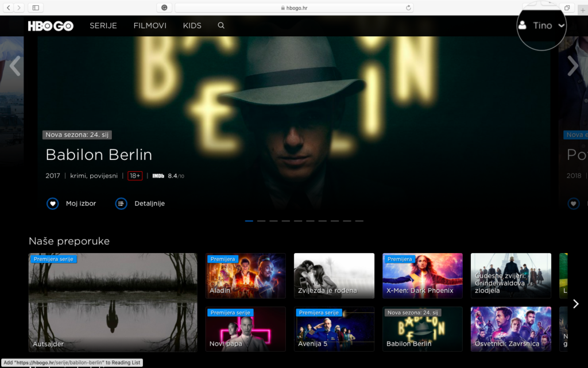Click Safari sidebar toggle icon
Screen dimensions: 588x368
[x=36, y=7]
